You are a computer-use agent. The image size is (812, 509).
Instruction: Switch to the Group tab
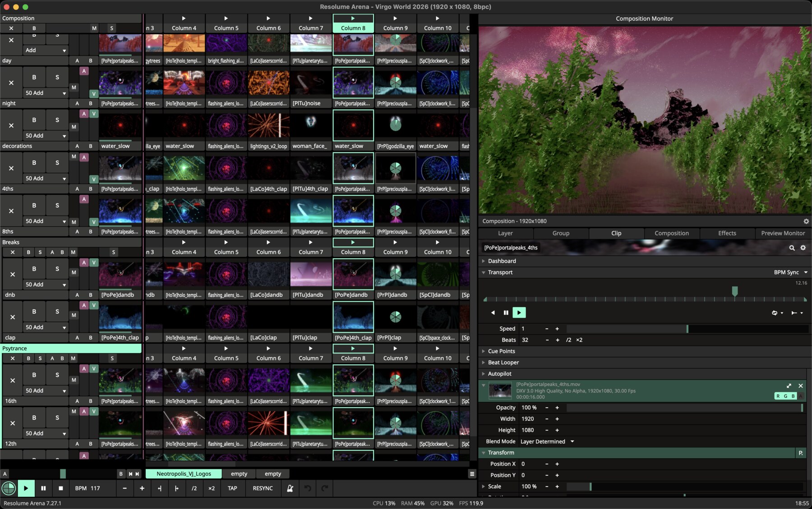(561, 234)
